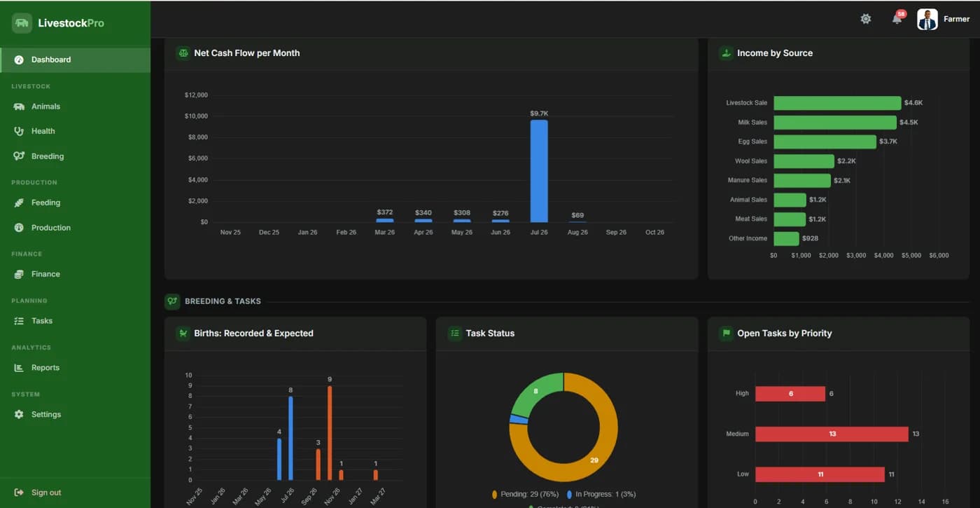Sign out of the application
Image resolution: width=980 pixels, height=508 pixels.
[75, 493]
